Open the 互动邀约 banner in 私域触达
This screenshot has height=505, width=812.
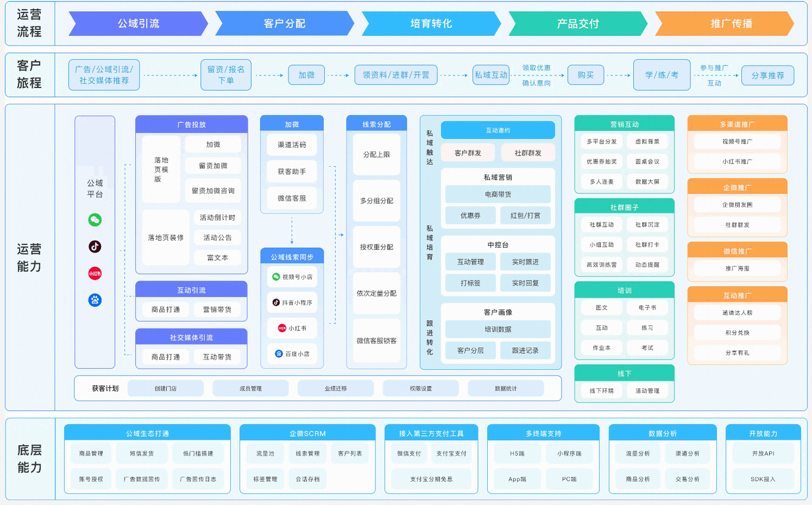point(497,130)
